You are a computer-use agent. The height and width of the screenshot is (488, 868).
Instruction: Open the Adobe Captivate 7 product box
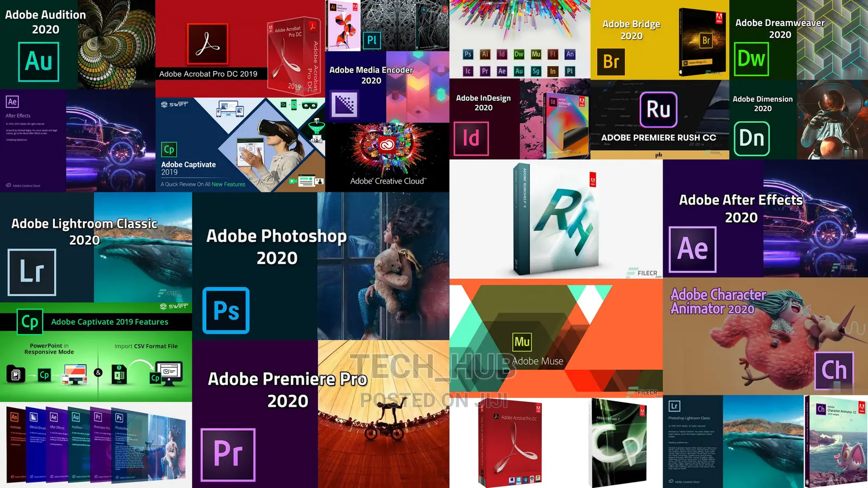pyautogui.click(x=618, y=442)
